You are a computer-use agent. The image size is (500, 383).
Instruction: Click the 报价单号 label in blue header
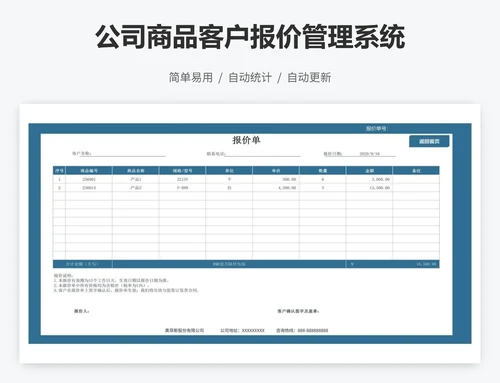pos(377,129)
